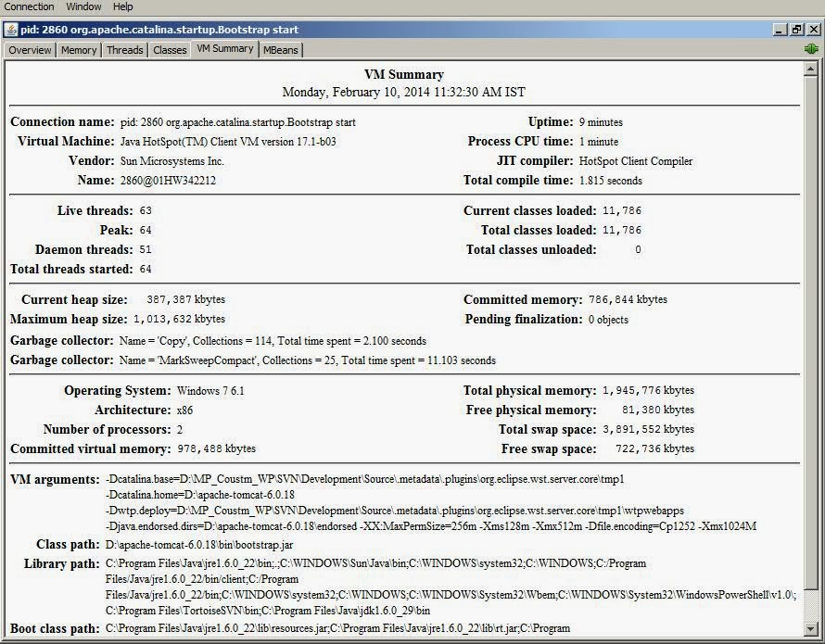Click the Java icon in window title bar
825x644 pixels.
click(x=11, y=30)
